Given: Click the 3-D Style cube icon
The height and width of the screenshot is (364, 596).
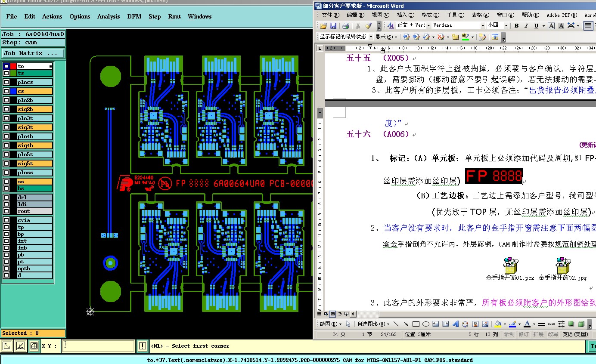Looking at the screenshot, I should 581,324.
